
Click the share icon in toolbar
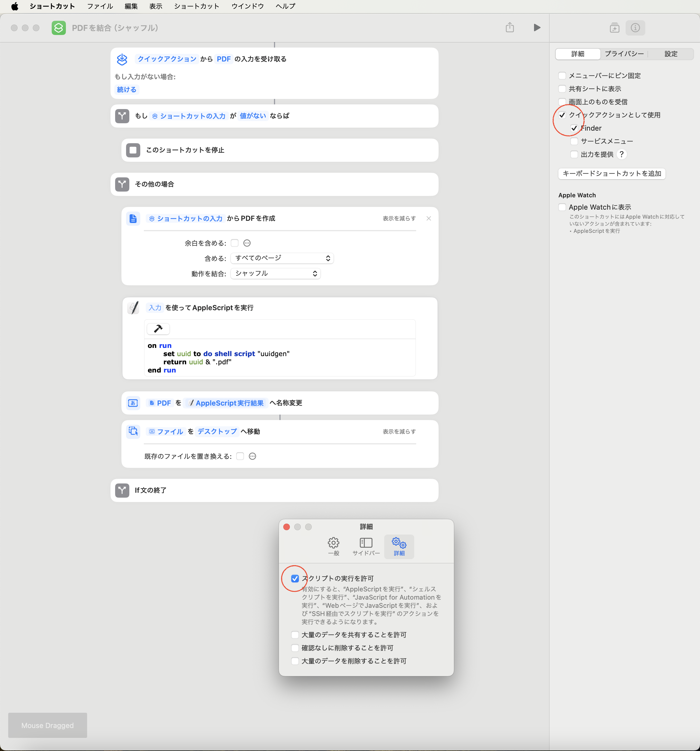[x=509, y=28]
